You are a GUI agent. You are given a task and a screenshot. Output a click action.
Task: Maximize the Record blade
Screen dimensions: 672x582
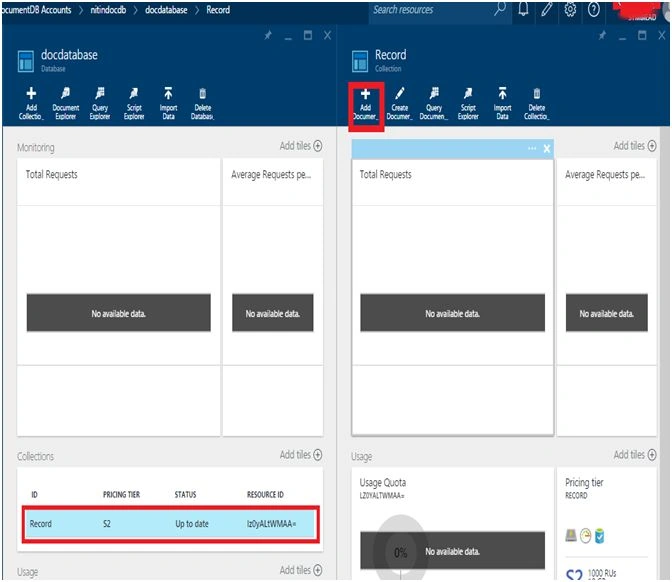click(x=642, y=35)
